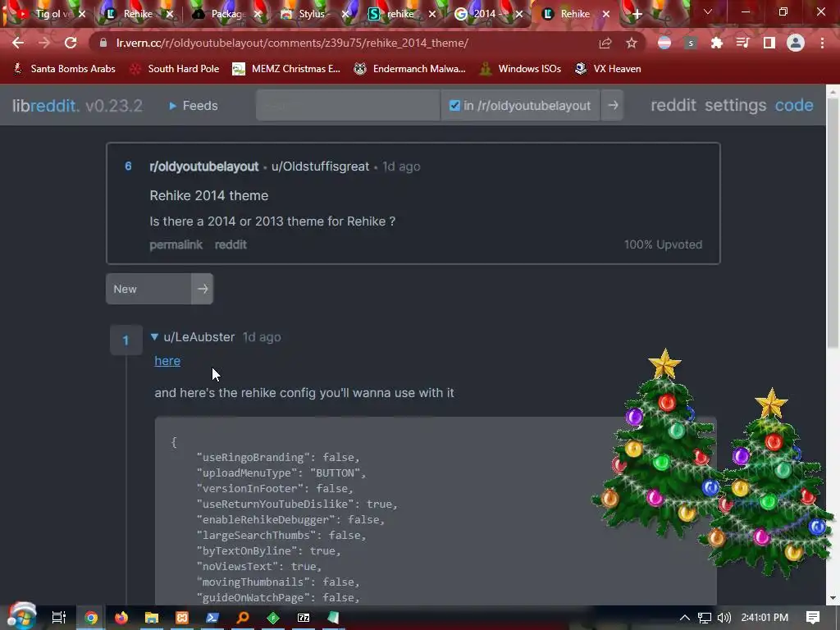The image size is (840, 630).
Task: Open the reddit link in header
Action: coord(673,105)
